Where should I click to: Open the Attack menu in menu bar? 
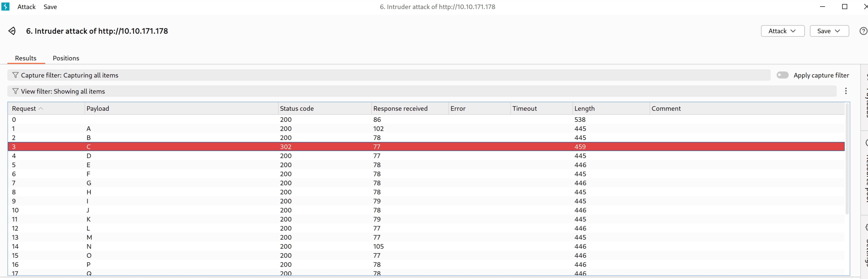coord(26,7)
